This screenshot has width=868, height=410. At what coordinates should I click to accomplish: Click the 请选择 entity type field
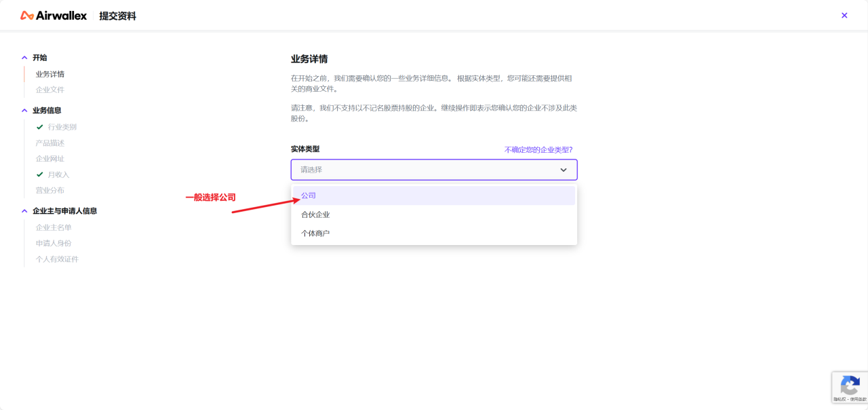tap(420, 170)
